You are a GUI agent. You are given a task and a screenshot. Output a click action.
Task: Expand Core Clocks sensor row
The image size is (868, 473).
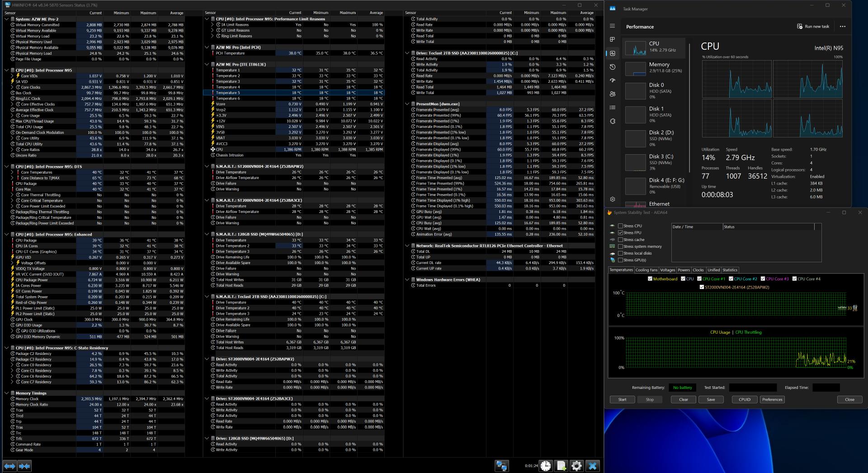pyautogui.click(x=12, y=87)
